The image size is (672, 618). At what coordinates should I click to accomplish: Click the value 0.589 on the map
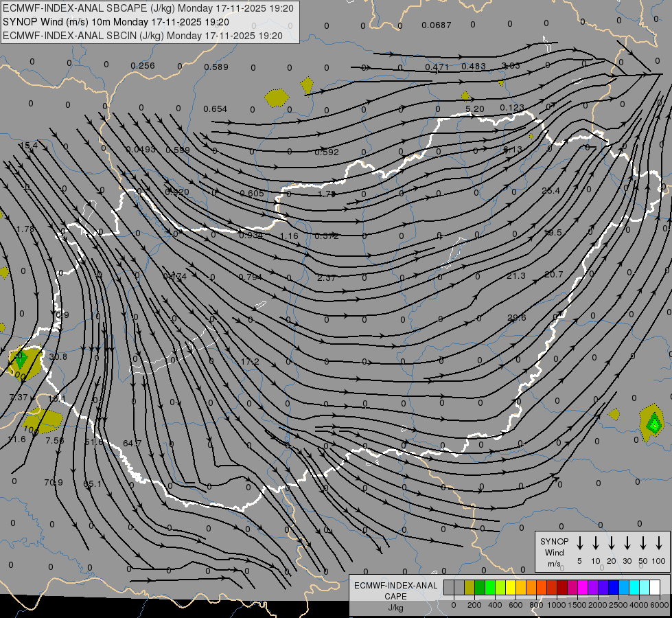tap(216, 67)
